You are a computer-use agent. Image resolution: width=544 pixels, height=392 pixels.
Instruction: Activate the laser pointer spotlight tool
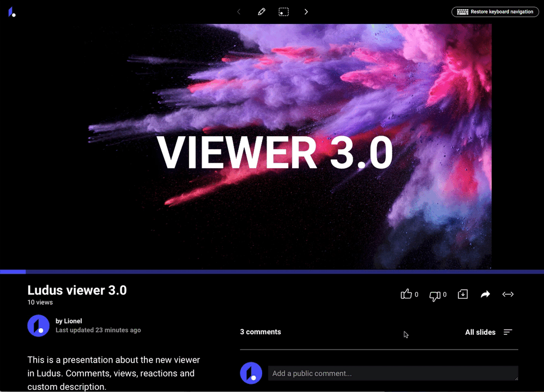pyautogui.click(x=283, y=11)
